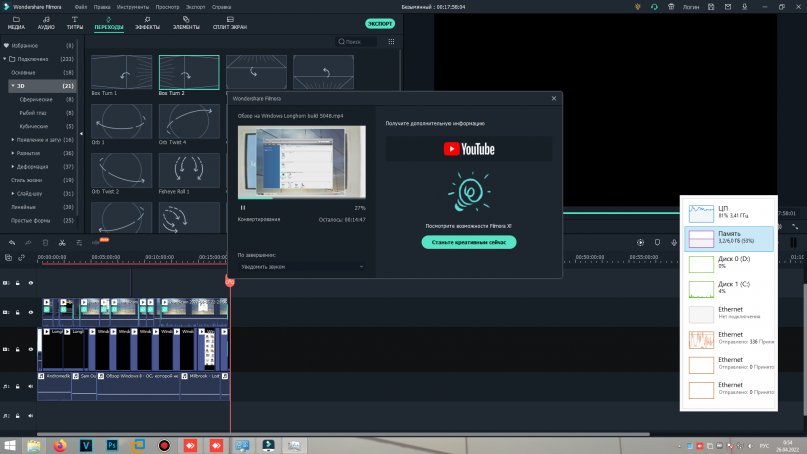Switch to grid view icon beside search
Viewport: 807px width, 454px height.
point(390,42)
